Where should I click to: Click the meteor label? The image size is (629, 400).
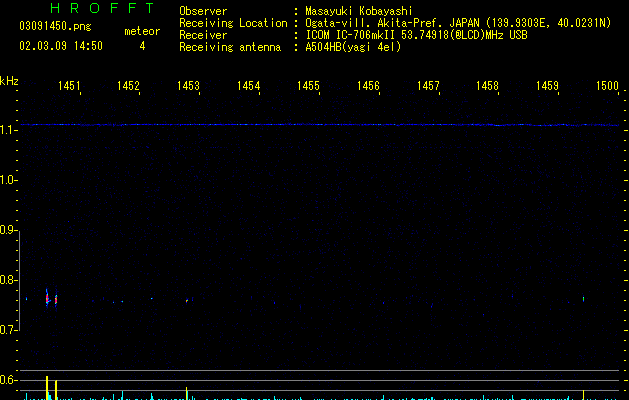click(x=142, y=31)
